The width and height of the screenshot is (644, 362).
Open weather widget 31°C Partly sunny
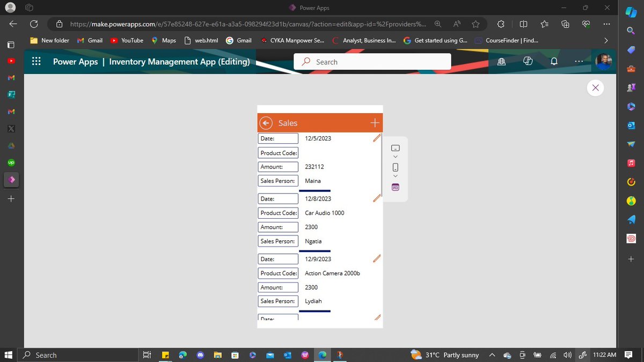444,355
